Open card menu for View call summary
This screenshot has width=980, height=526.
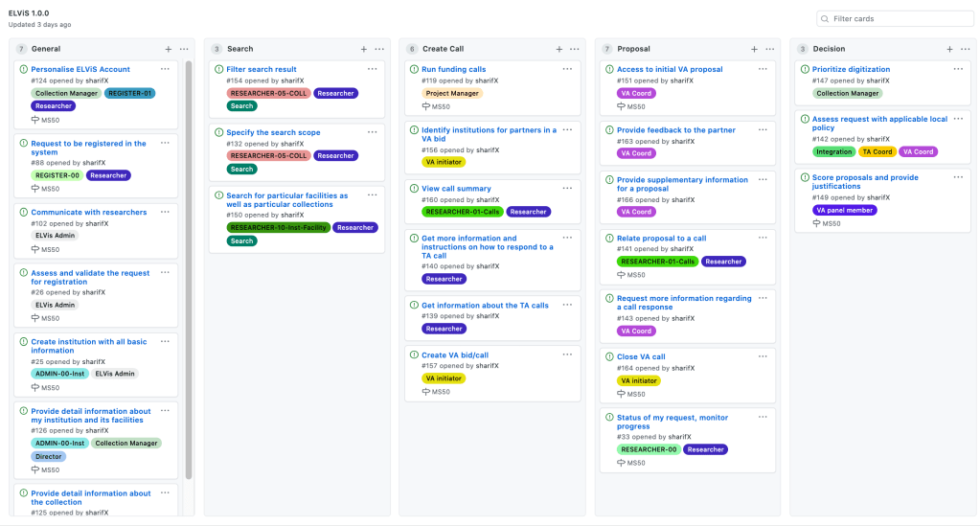567,189
